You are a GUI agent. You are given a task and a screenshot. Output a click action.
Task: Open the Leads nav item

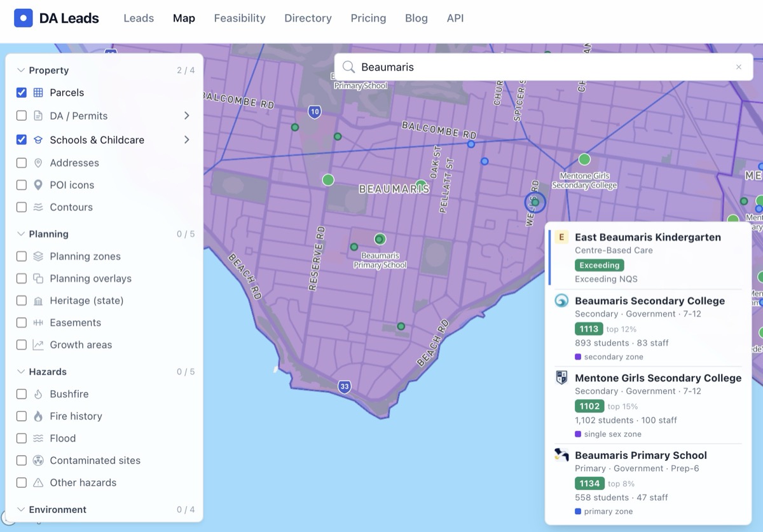coord(139,18)
